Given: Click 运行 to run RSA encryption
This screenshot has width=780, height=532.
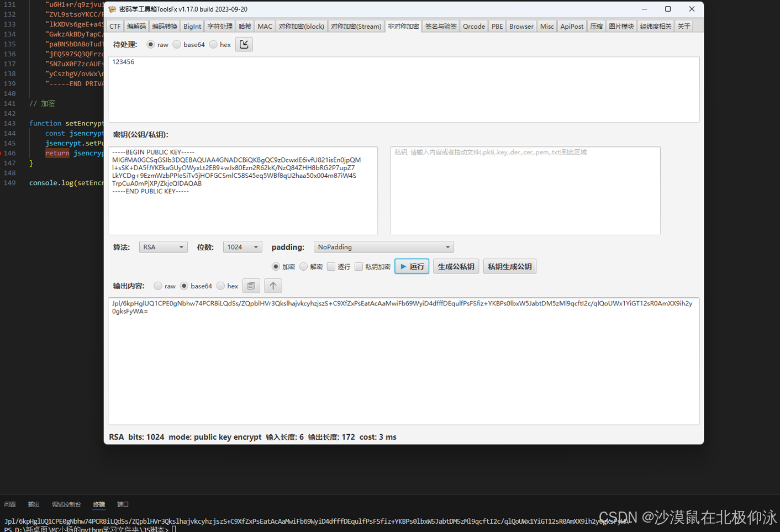Looking at the screenshot, I should (412, 266).
